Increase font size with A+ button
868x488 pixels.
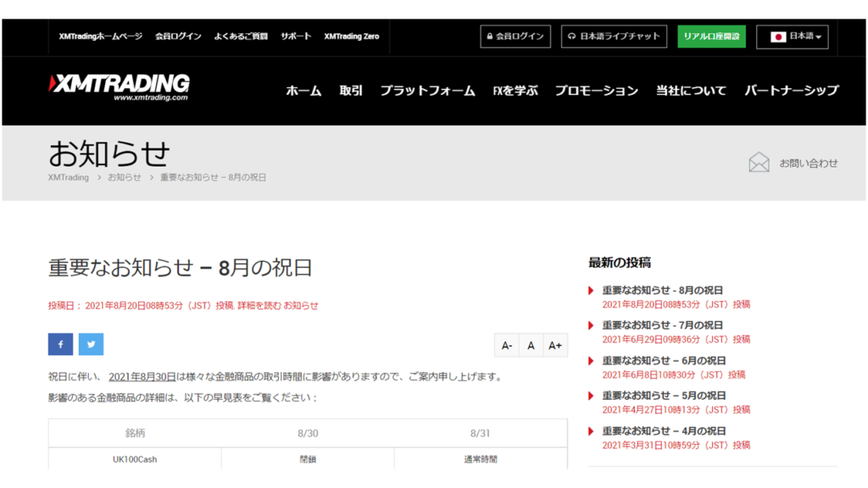tap(555, 346)
